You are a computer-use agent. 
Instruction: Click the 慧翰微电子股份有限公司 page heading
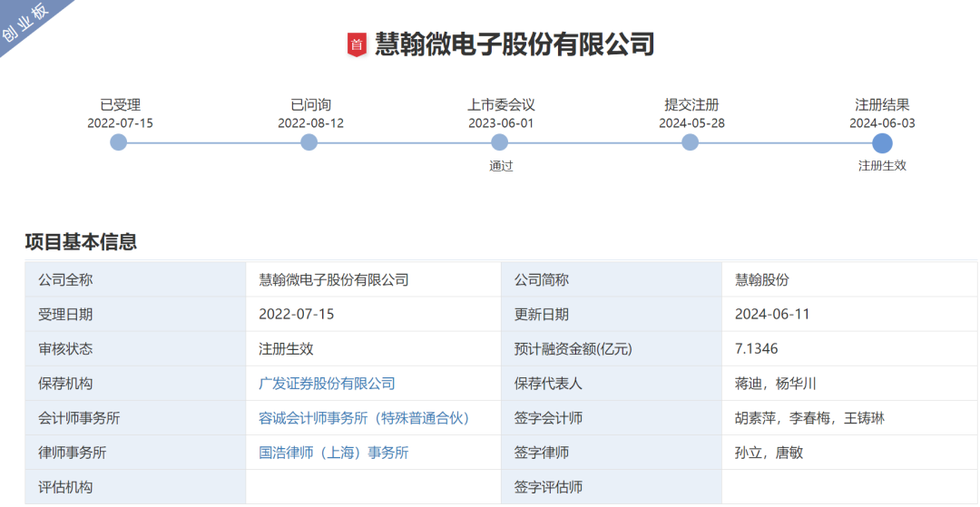(x=514, y=45)
